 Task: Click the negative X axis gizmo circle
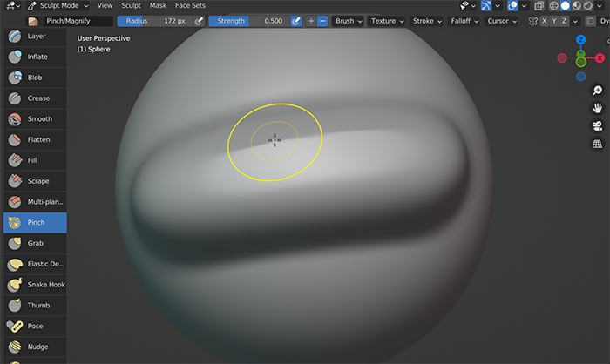(x=562, y=58)
